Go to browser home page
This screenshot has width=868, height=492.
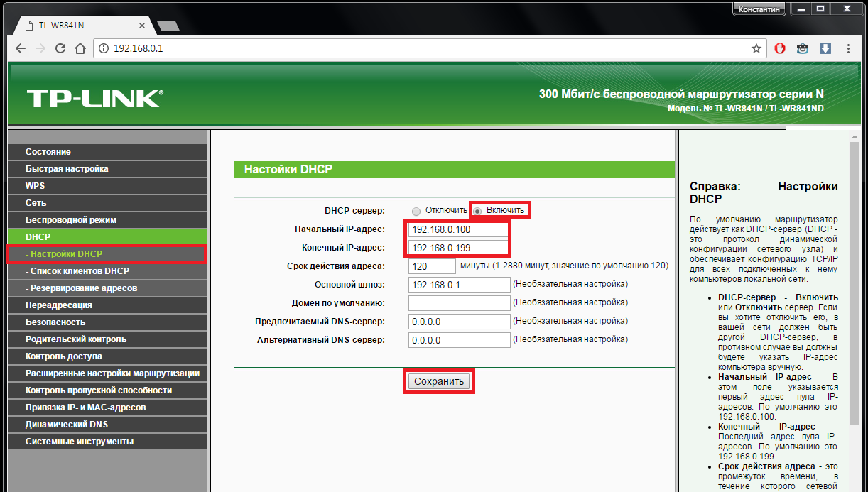click(80, 49)
